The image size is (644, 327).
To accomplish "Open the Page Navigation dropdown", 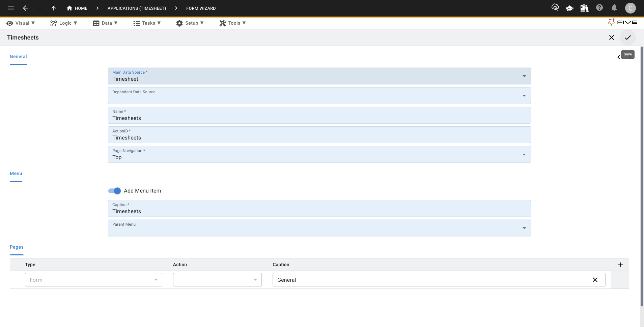I will pyautogui.click(x=524, y=155).
